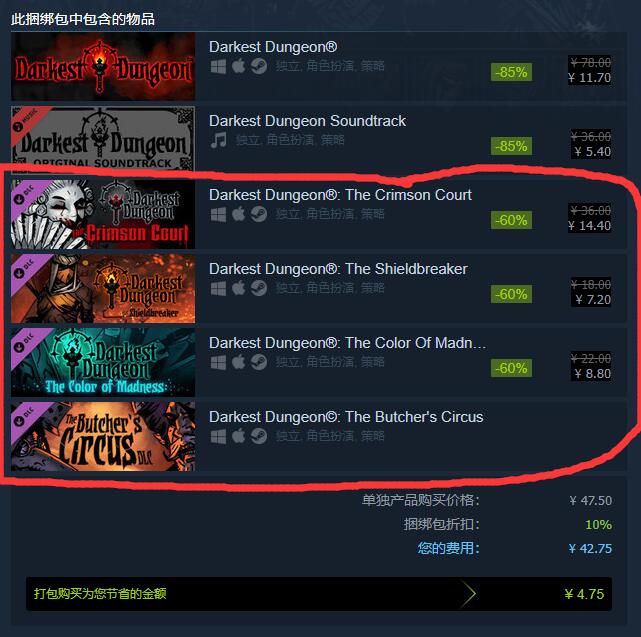This screenshot has height=637, width=641.
Task: Click ¥ 7.20 price on Shieldbreaker row
Action: [x=593, y=300]
